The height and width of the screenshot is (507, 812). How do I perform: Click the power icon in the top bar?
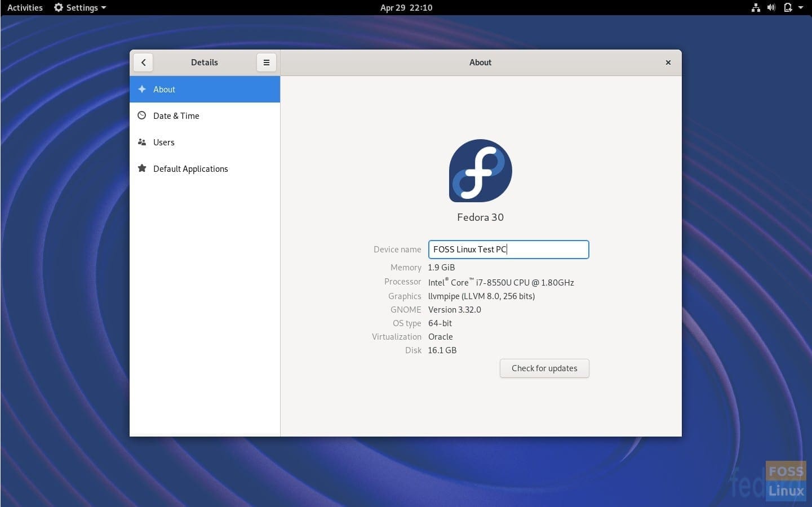pos(788,7)
